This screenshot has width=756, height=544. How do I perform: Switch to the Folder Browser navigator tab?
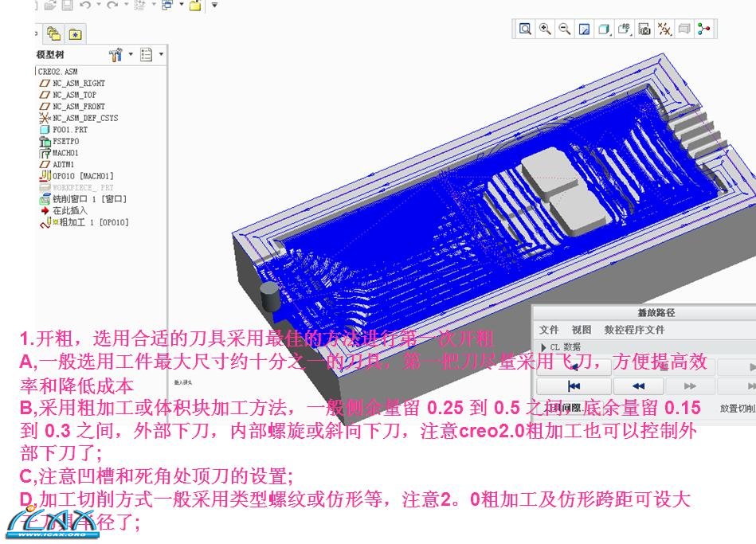(53, 33)
